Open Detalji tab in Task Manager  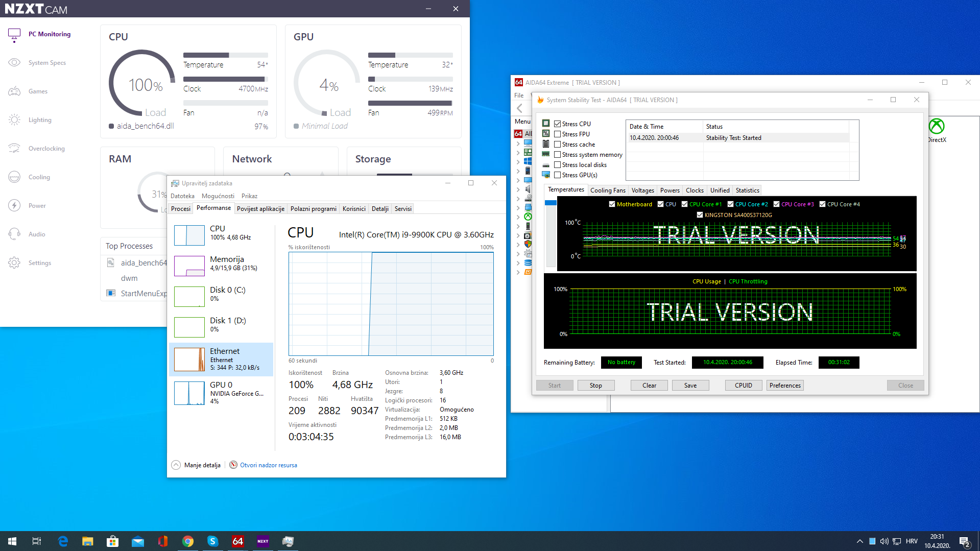[380, 209]
